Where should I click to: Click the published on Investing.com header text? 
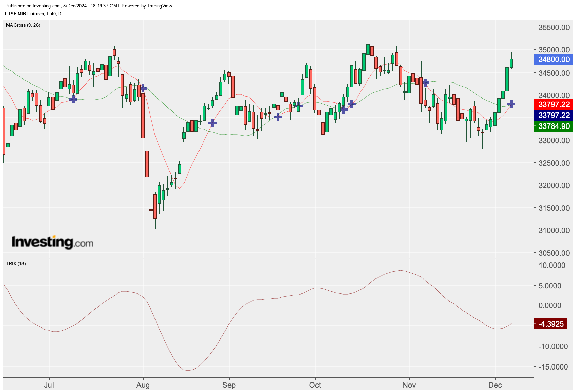[89, 6]
